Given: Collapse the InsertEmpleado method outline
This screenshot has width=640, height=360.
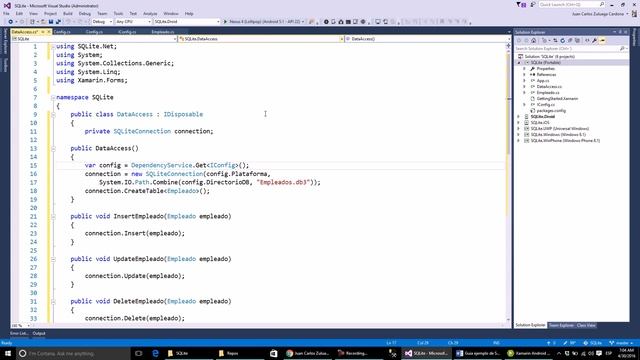Looking at the screenshot, I should (x=53, y=217).
